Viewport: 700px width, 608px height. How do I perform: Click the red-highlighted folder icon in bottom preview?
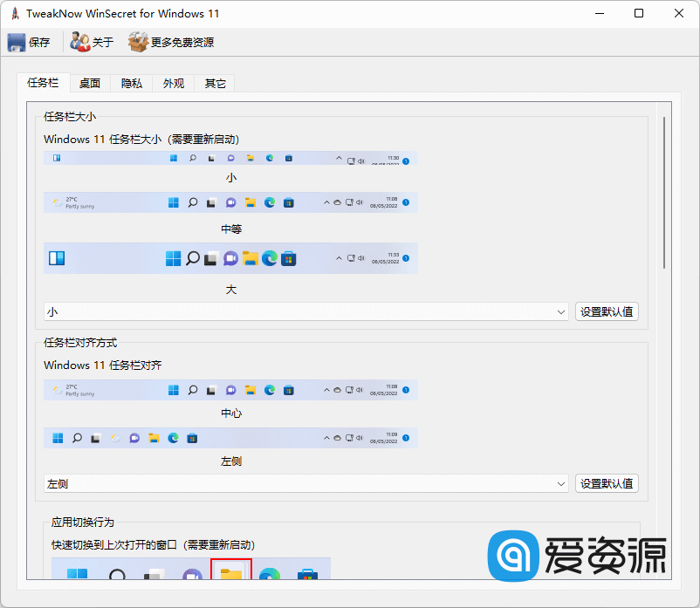231,574
